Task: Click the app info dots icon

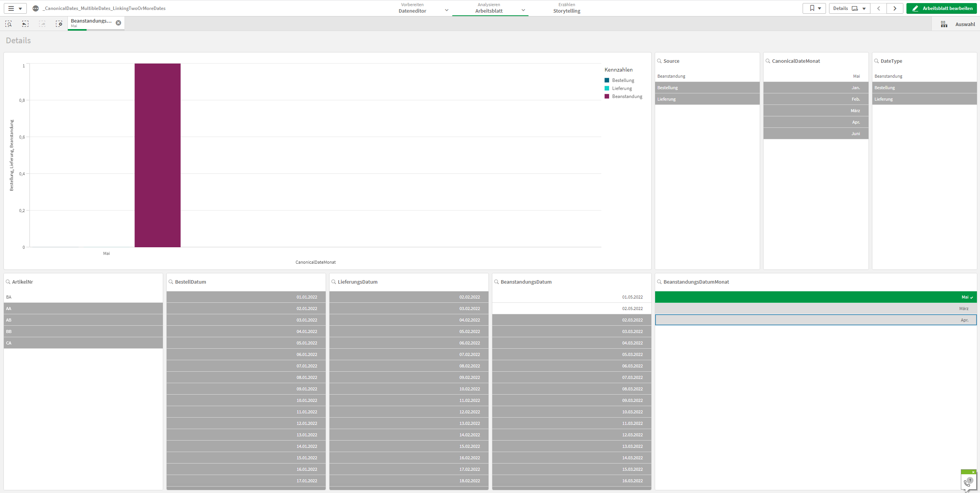Action: [36, 8]
